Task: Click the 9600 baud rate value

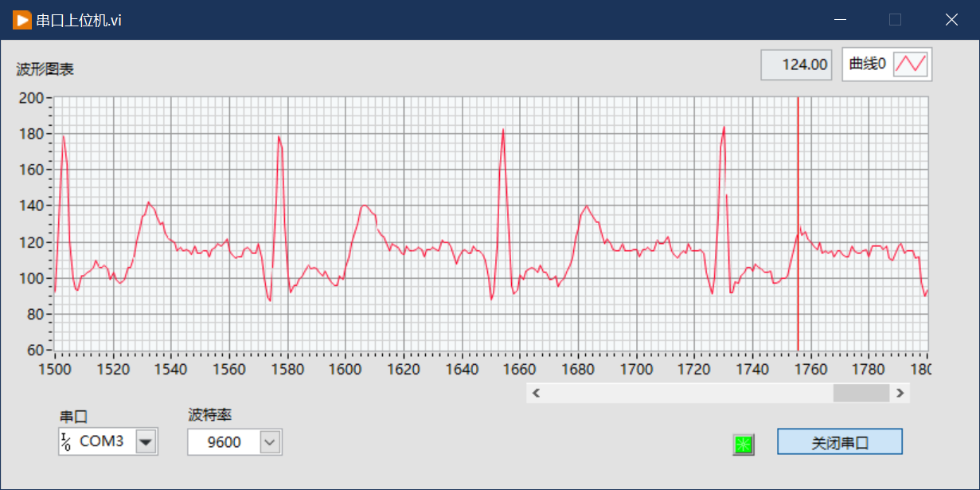Action: [224, 442]
